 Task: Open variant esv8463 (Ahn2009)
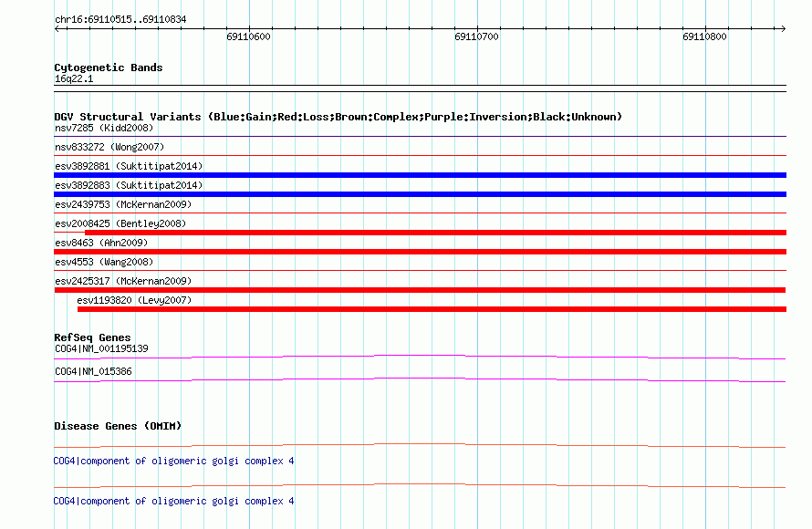click(101, 243)
